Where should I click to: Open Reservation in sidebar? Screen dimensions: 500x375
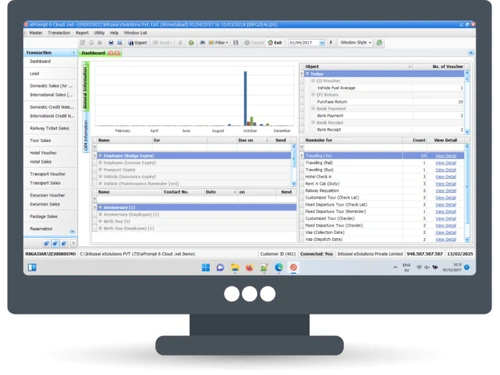coord(41,229)
